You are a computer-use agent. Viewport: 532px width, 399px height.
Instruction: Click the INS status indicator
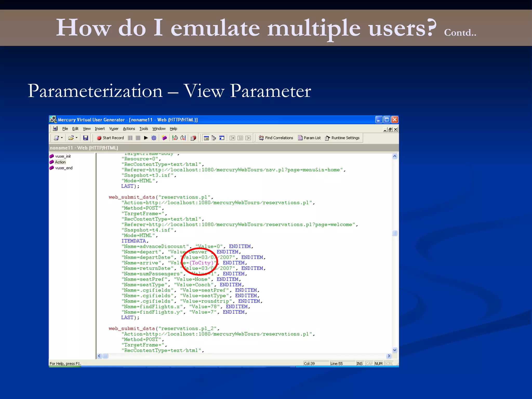[360, 363]
